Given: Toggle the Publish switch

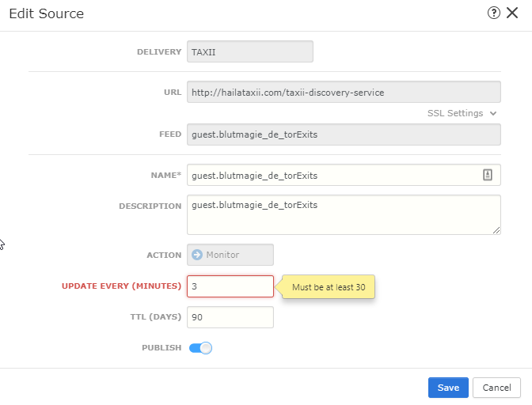Looking at the screenshot, I should tap(200, 348).
